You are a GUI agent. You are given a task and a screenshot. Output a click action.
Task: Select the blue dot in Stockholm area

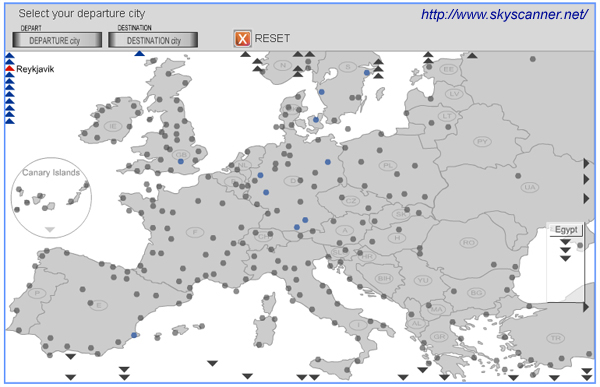tap(367, 73)
